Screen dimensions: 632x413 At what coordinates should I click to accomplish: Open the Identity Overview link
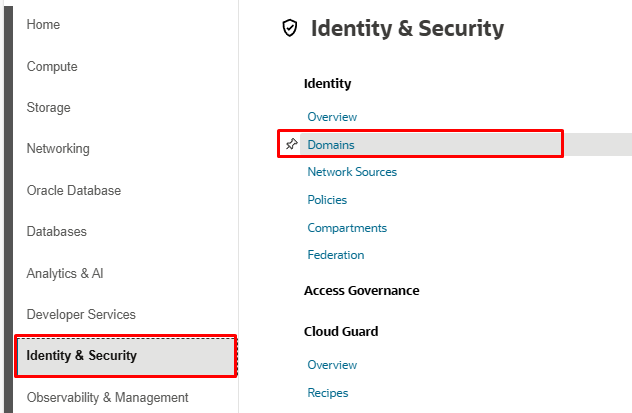332,117
